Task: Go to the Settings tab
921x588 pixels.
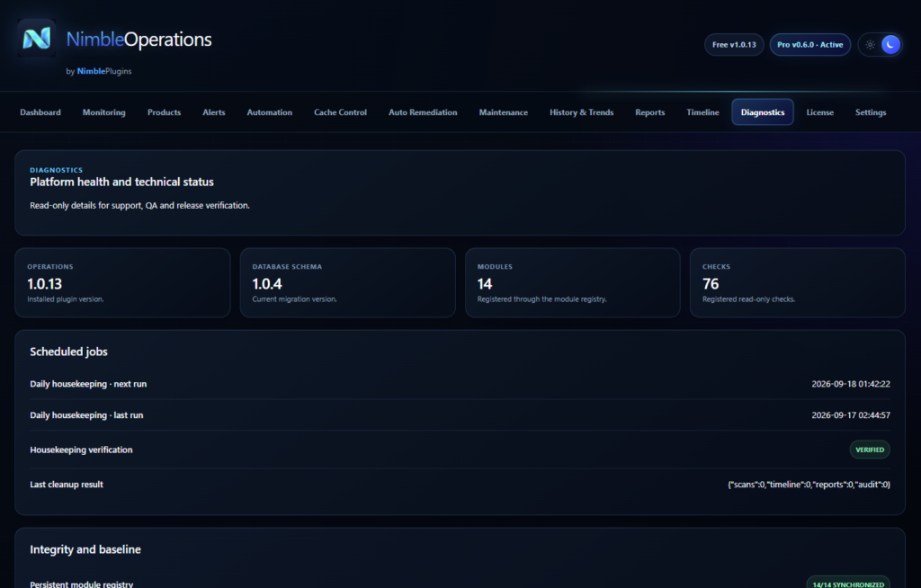Action: (870, 112)
